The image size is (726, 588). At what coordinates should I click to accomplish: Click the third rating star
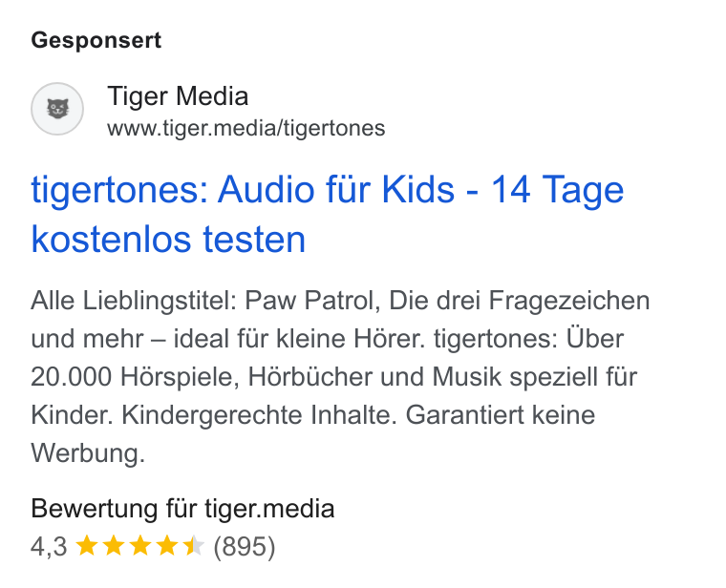[140, 545]
